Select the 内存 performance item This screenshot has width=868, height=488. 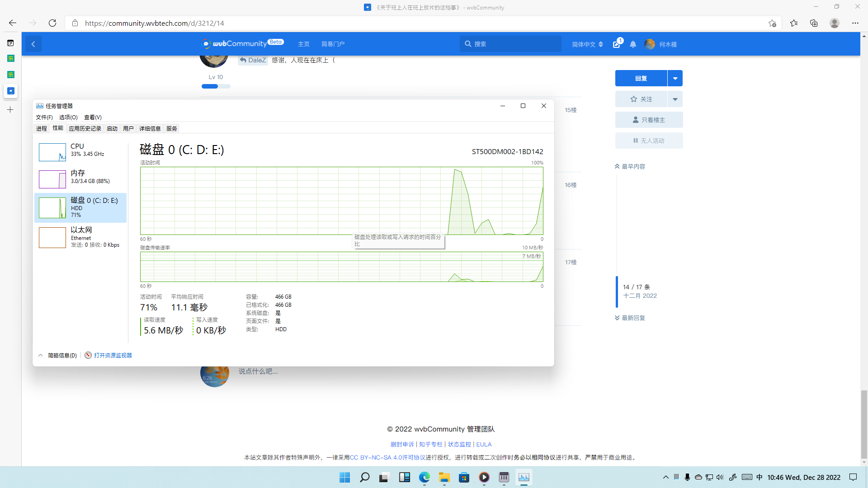(80, 179)
